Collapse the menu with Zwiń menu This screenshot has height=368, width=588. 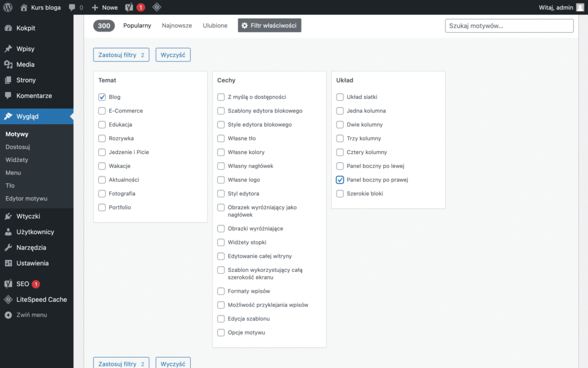pos(32,315)
